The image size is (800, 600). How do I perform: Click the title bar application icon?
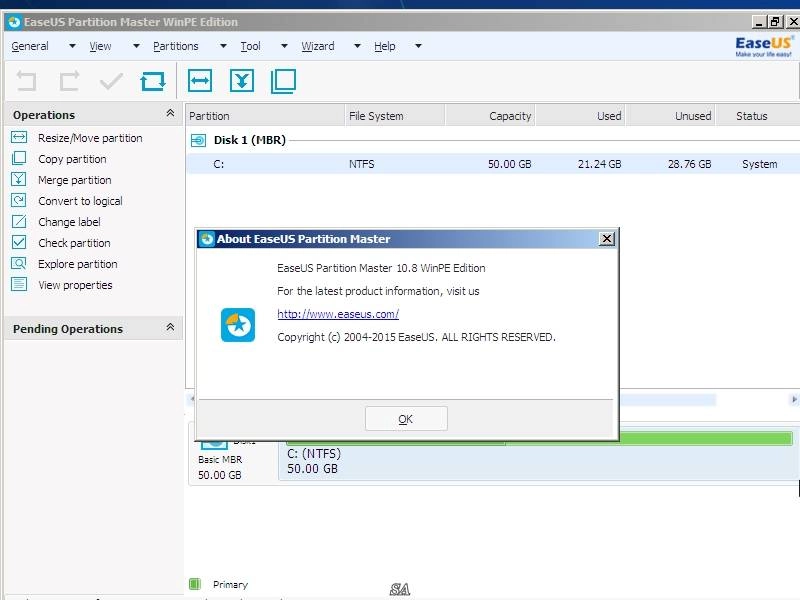(14, 22)
